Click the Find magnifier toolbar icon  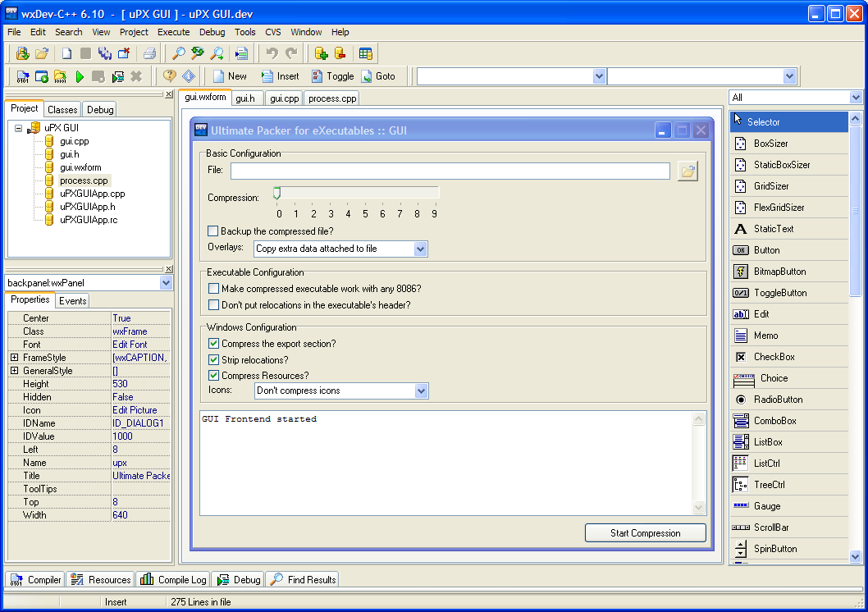(x=178, y=53)
